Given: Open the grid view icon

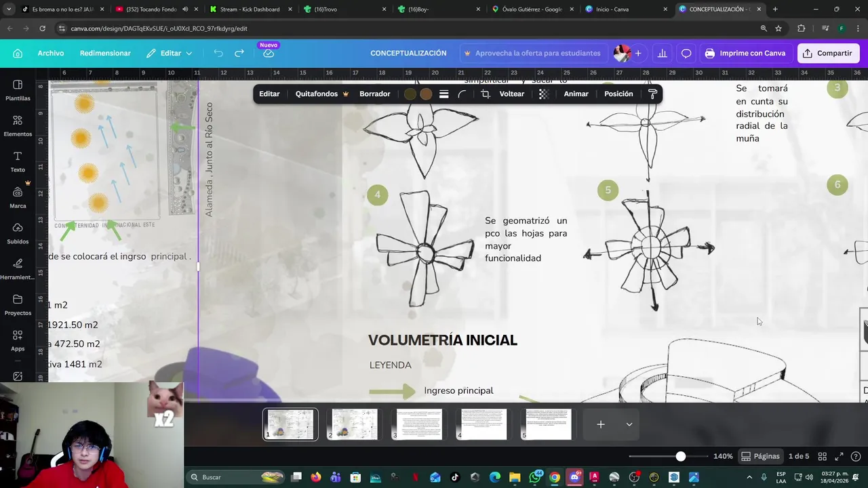Looking at the screenshot, I should [822, 456].
